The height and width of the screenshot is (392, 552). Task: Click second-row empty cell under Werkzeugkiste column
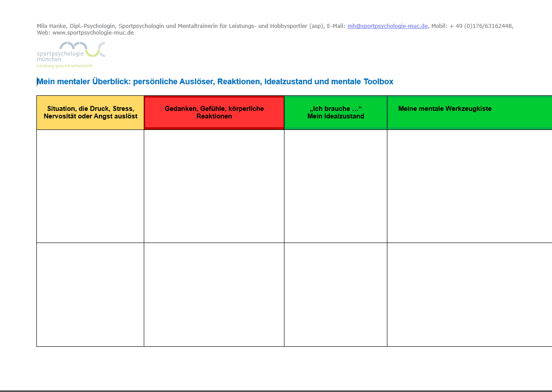tap(469, 294)
